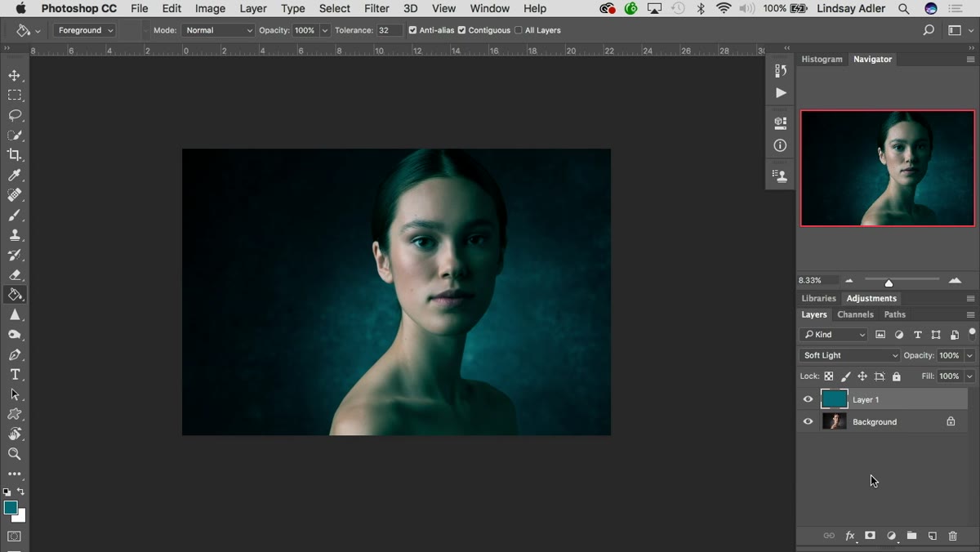Select the Clone Stamp tool
Screen dimensions: 980x552
coord(15,235)
